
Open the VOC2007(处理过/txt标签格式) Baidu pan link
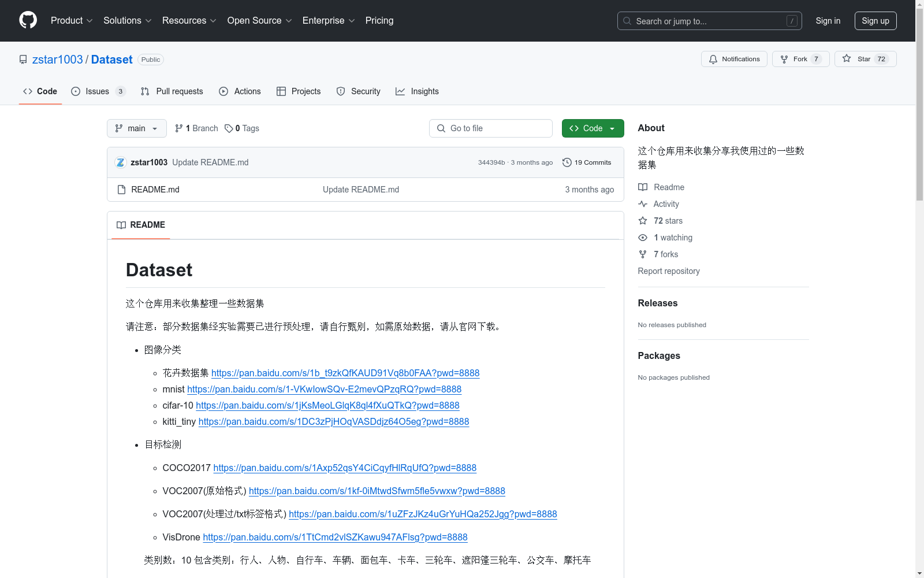tap(423, 514)
